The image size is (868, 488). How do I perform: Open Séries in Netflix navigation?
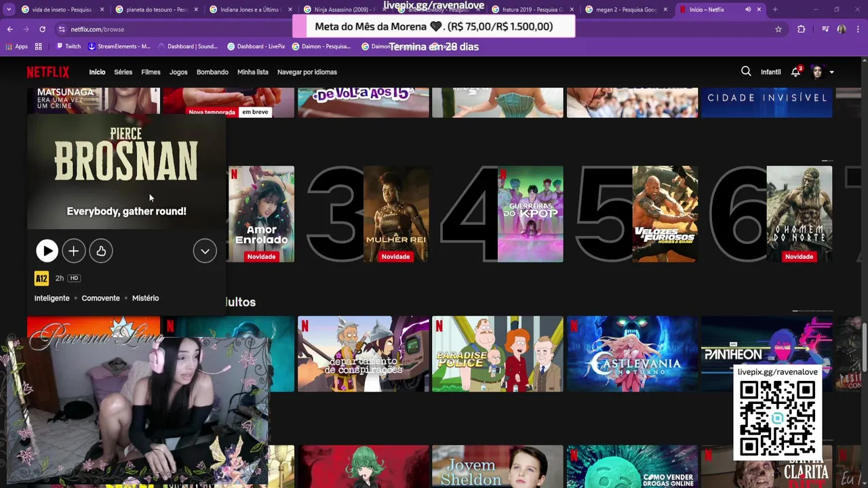(123, 72)
